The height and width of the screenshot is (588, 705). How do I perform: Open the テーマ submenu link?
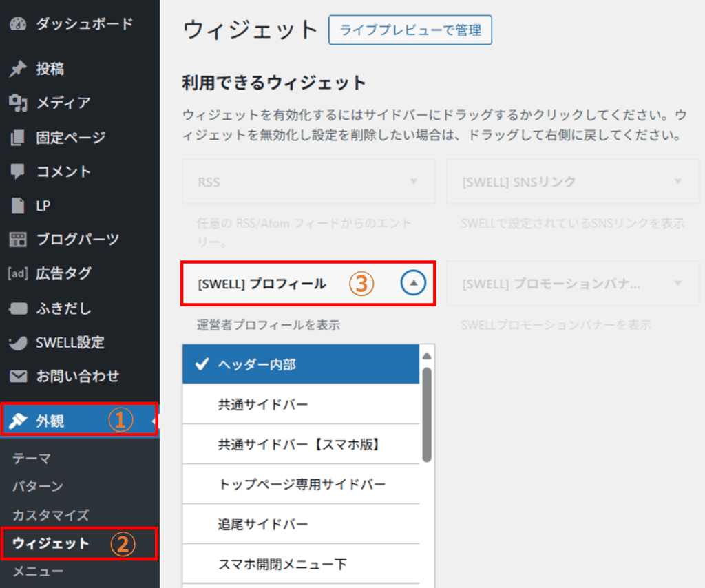tap(32, 459)
